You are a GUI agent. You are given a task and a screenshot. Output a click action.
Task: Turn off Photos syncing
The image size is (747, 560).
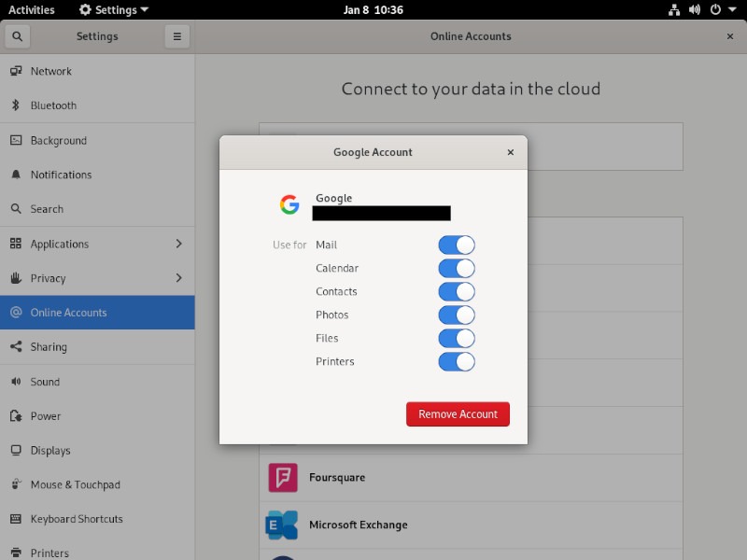pyautogui.click(x=457, y=315)
